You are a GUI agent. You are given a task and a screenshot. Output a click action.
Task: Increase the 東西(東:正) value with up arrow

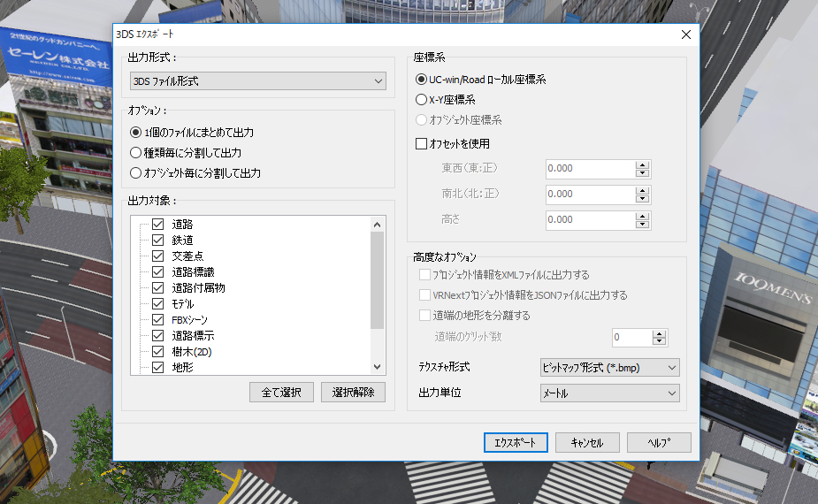pyautogui.click(x=643, y=164)
